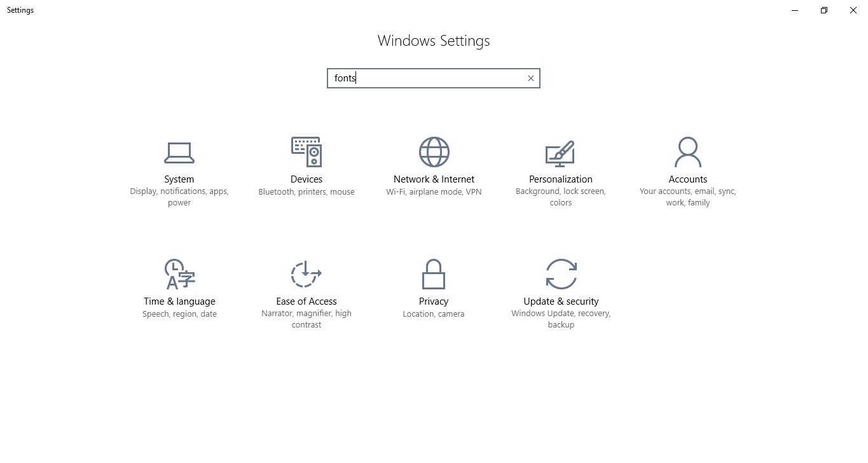The image size is (868, 463).
Task: Open the System settings category icon
Action: tap(179, 153)
